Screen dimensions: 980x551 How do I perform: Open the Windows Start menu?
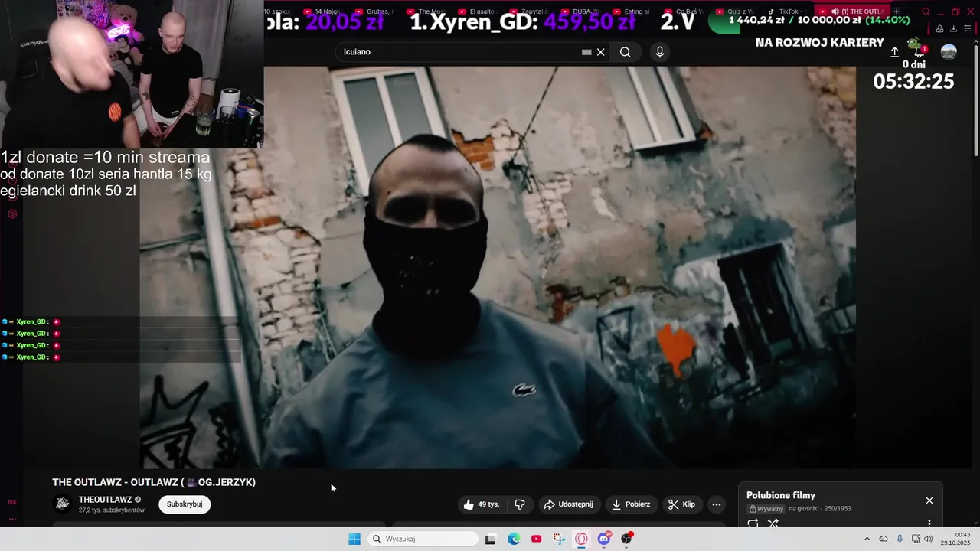[354, 539]
